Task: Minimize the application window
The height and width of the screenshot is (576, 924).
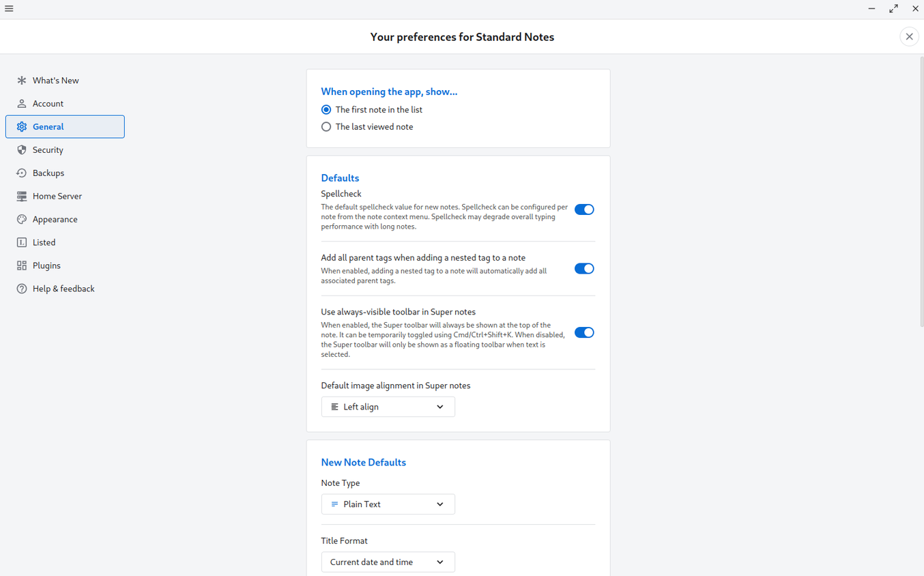Action: pyautogui.click(x=871, y=9)
